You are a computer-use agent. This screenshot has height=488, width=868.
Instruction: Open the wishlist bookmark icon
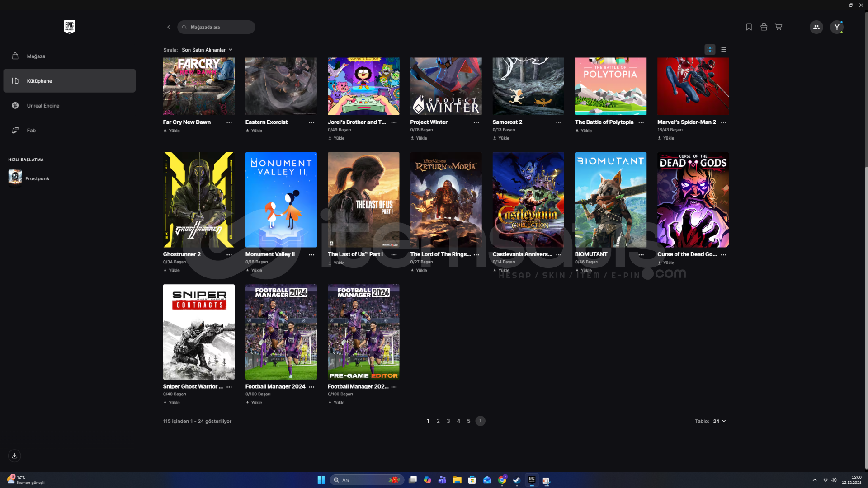[749, 27]
